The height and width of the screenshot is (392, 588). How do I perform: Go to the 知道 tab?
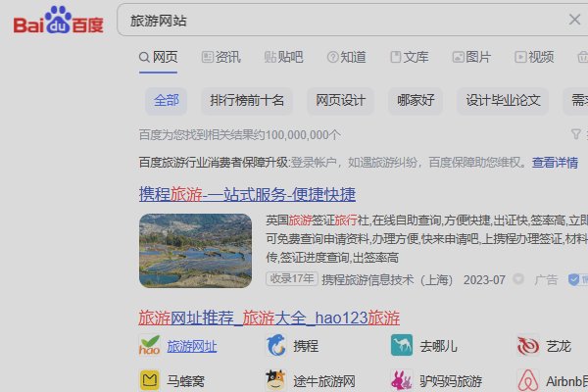click(346, 57)
